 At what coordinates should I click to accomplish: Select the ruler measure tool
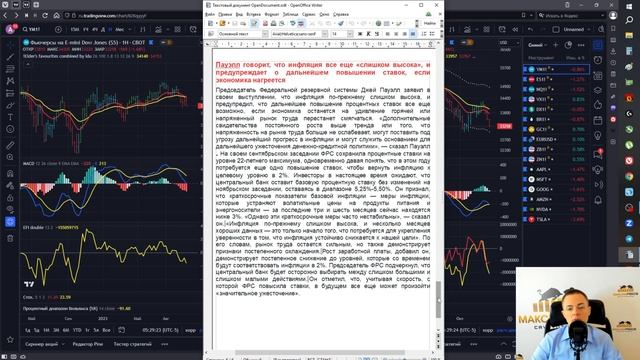pos(10,145)
